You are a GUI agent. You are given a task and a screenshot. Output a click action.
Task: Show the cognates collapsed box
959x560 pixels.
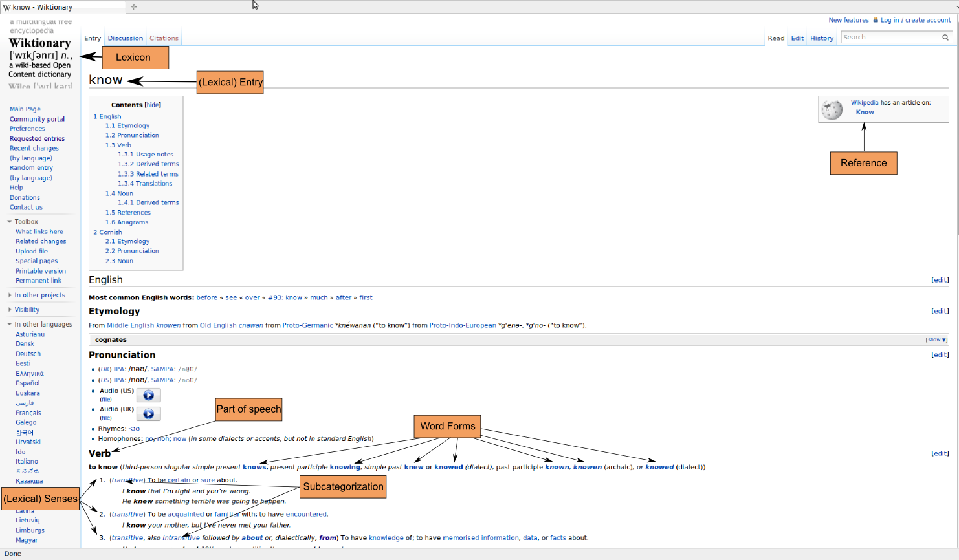(x=936, y=339)
